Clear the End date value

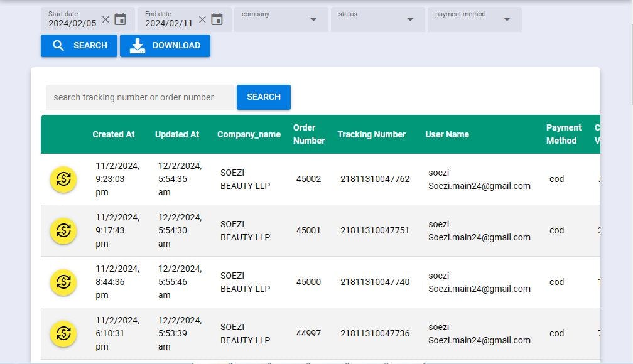tap(202, 18)
